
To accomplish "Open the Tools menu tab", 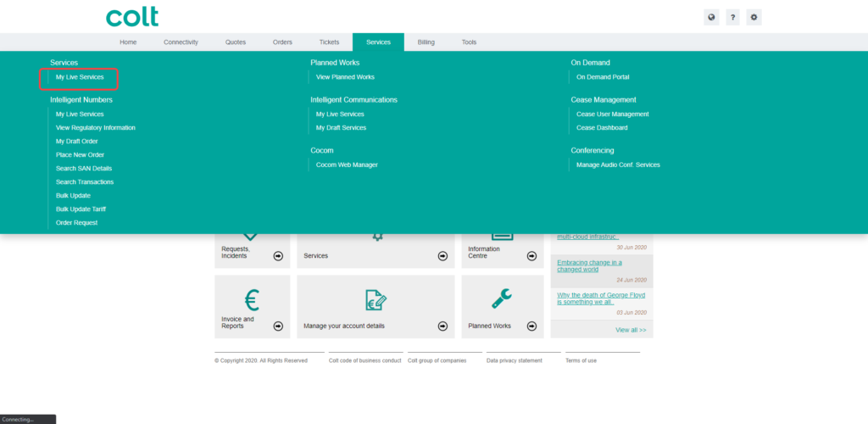I will (x=469, y=42).
